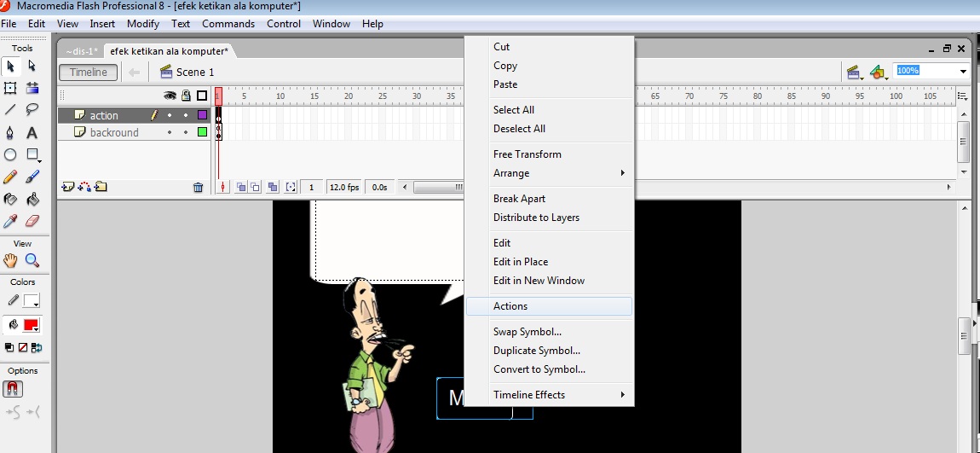Screen dimensions: 980x453
Task: Open the File menu
Action: click(9, 24)
